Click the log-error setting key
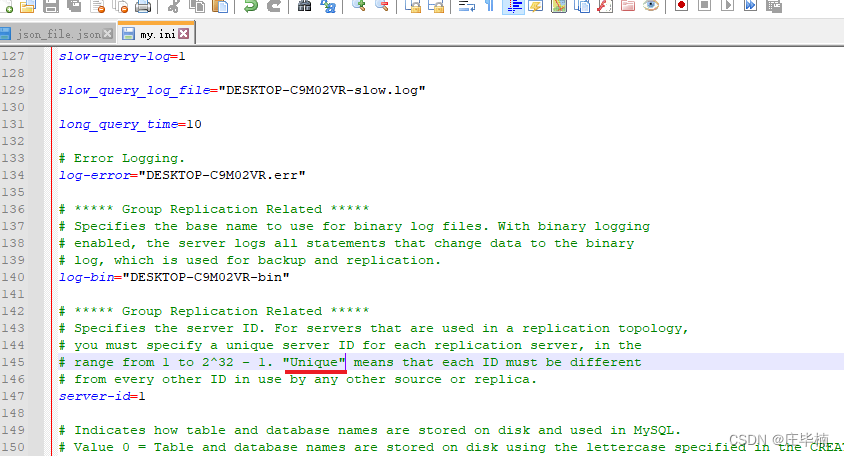The height and width of the screenshot is (456, 844). coord(95,176)
